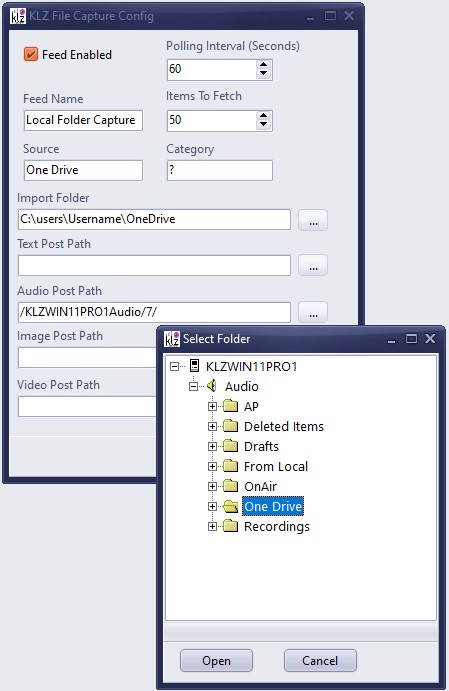Click the Cancel button
Screen dimensions: 449x691
pos(320,661)
